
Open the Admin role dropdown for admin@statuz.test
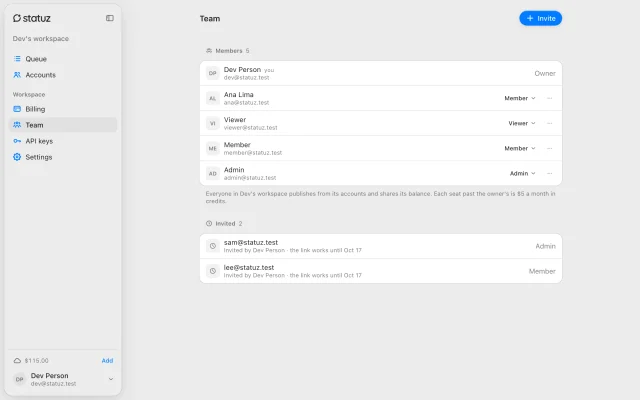pos(522,173)
